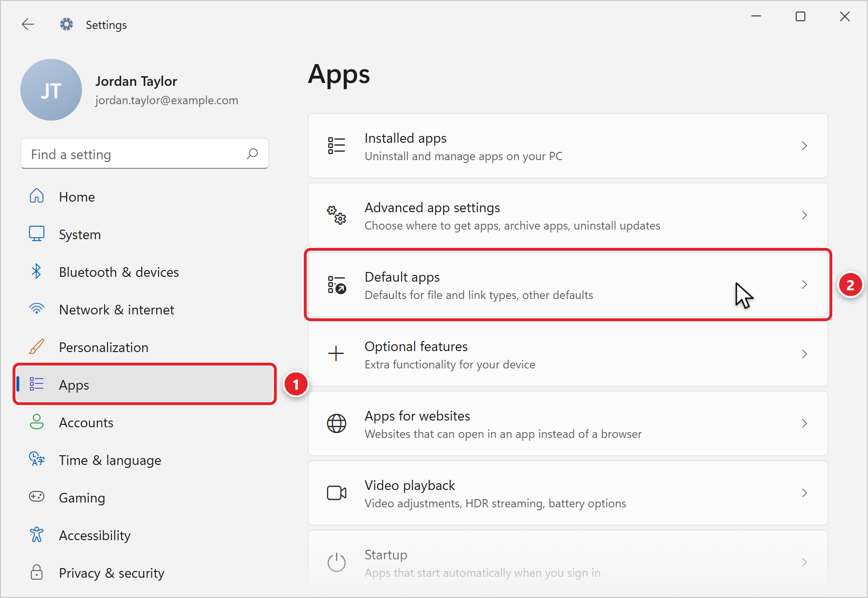868x598 pixels.
Task: Click the Personalization paintbrush icon
Action: tap(37, 346)
